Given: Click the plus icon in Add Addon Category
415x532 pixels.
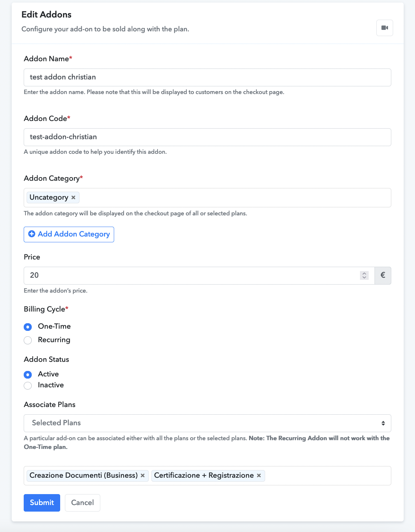Looking at the screenshot, I should pos(32,234).
